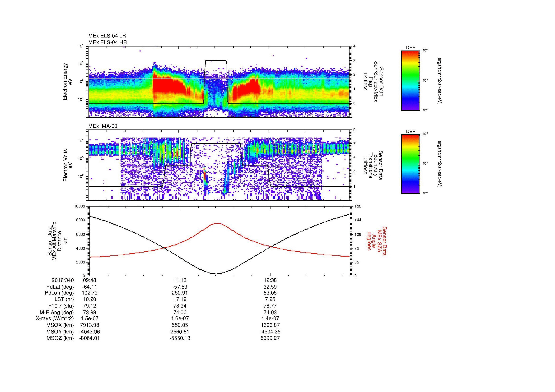Click the 'X-rays (W/m**2)' row label
Image resolution: width=555 pixels, height=392 pixels.
pos(55,318)
